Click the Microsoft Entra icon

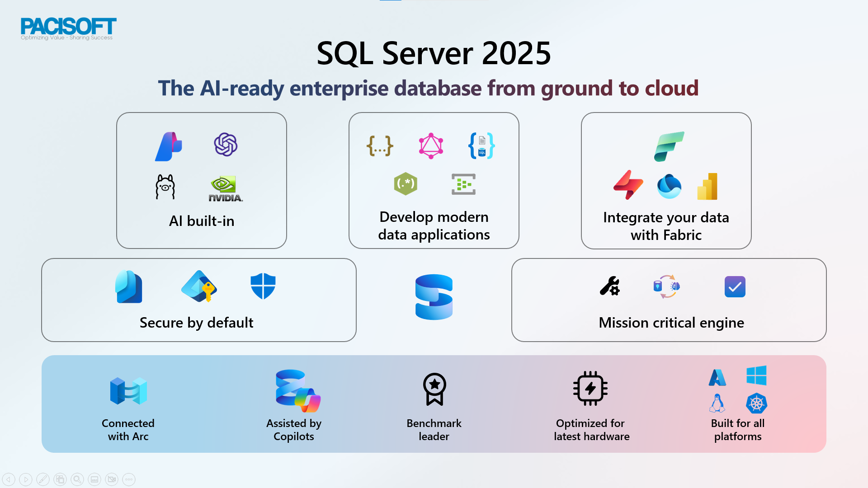click(x=129, y=286)
